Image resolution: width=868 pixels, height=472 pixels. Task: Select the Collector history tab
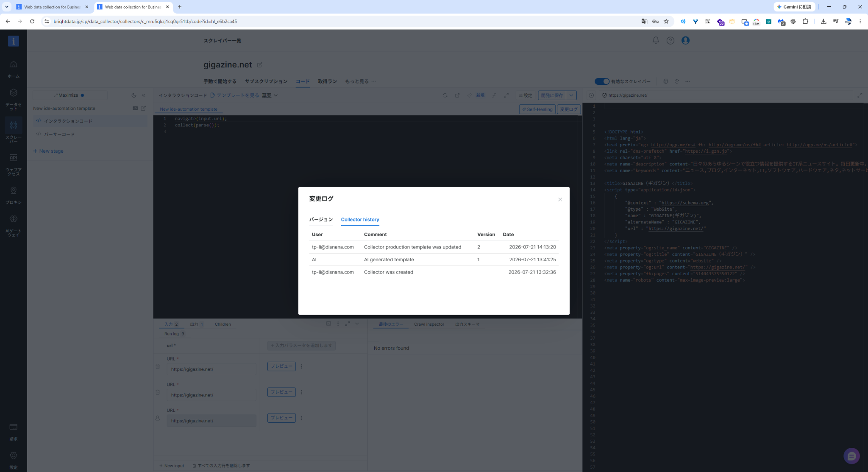(360, 220)
